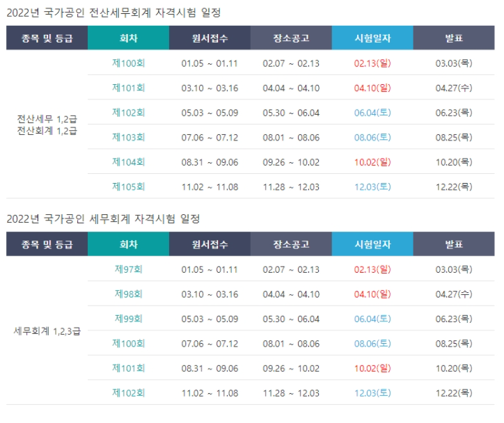
Task: Click '11.28 ~ 12.03' in the 제105회 row
Action: tap(291, 187)
